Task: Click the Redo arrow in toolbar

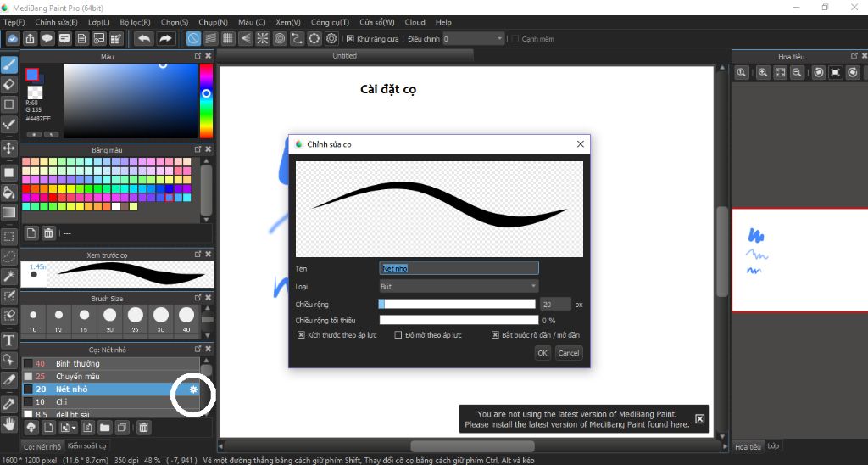Action: 165,39
